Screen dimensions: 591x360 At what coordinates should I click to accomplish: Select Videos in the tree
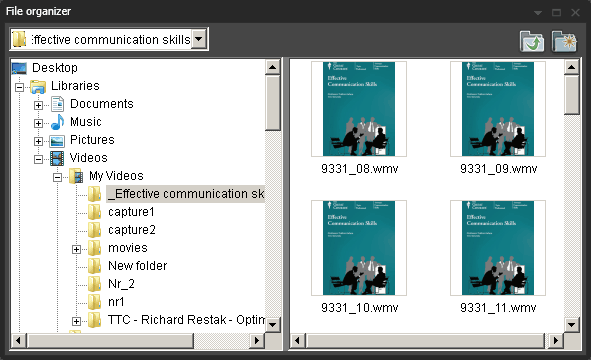(89, 158)
